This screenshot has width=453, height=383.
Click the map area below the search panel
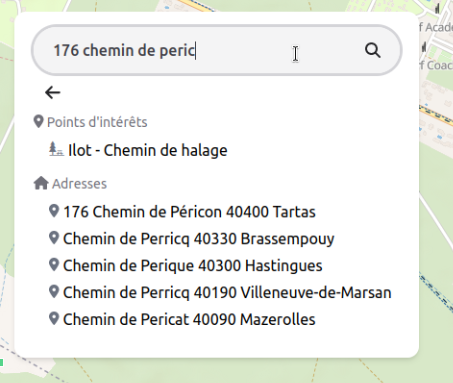pos(217,371)
